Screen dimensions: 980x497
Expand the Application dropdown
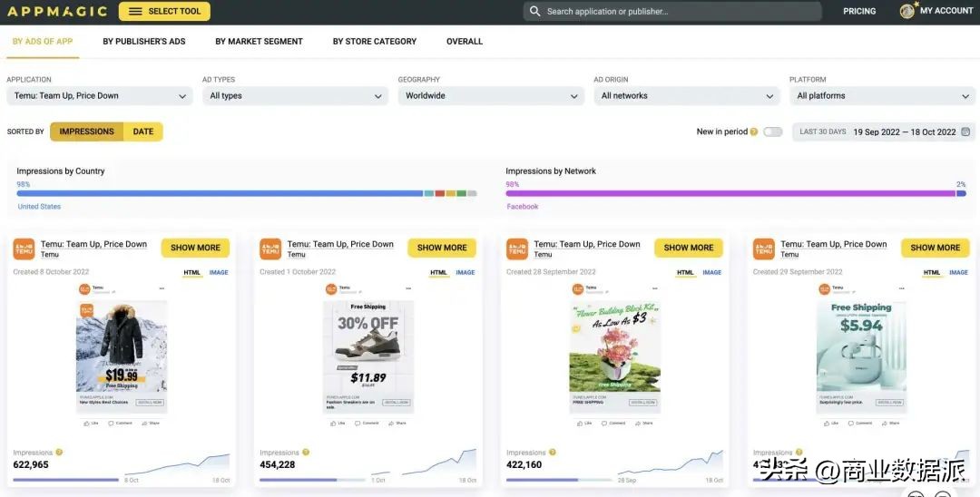pyautogui.click(x=100, y=95)
